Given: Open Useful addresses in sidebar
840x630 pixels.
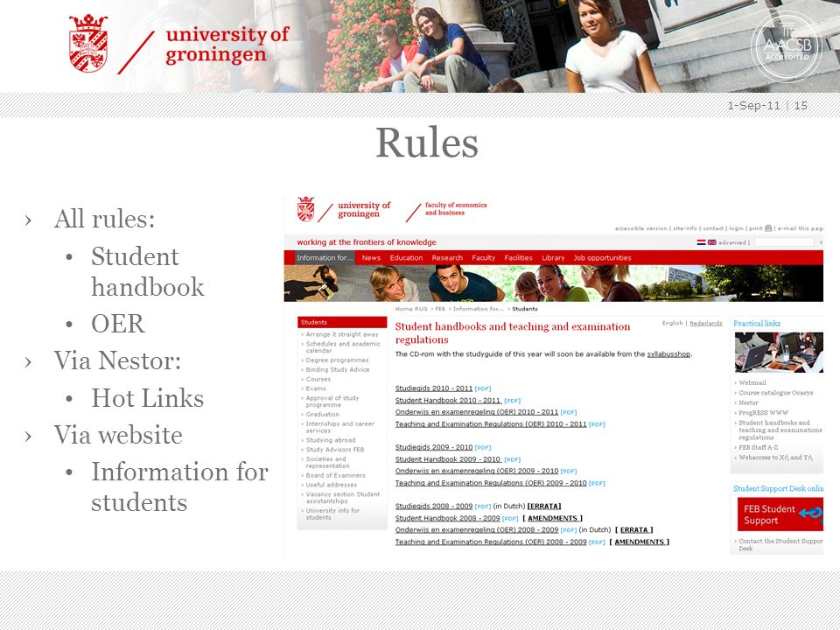Looking at the screenshot, I should point(331,485).
